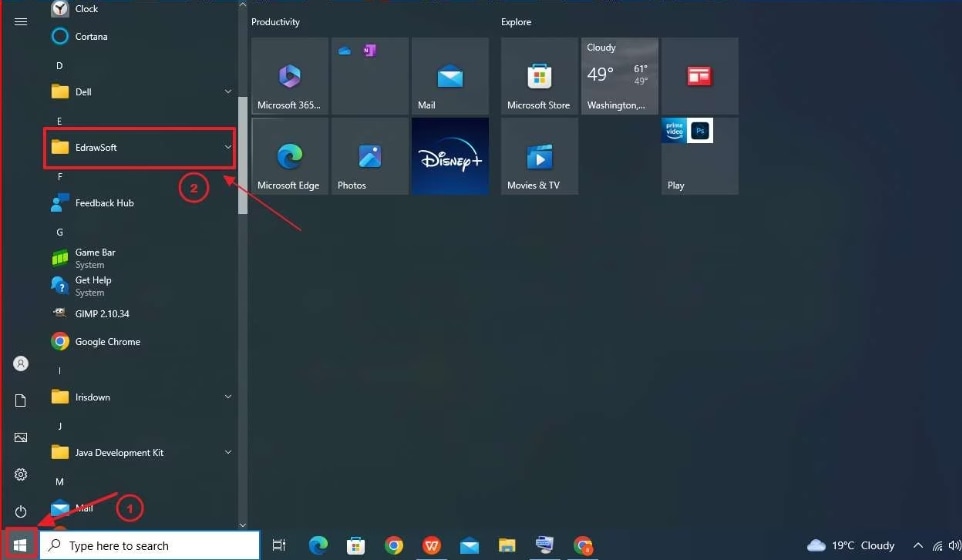Click the Explore group heading

tap(516, 22)
